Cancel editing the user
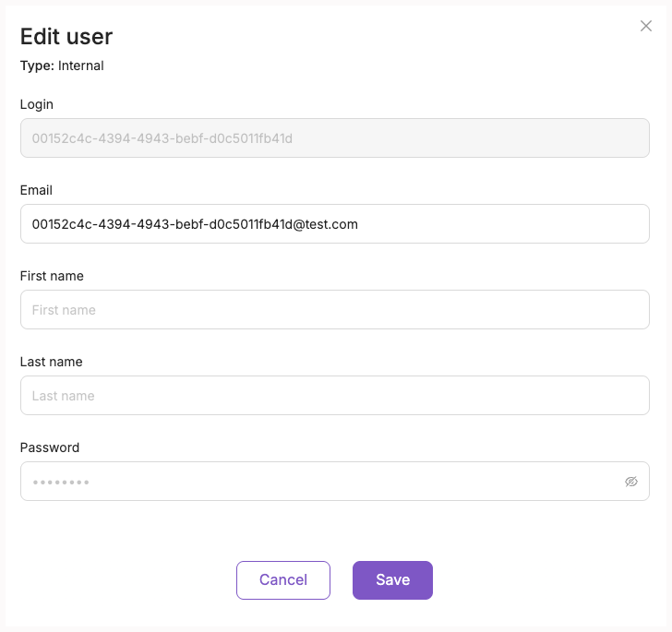The height and width of the screenshot is (632, 672). [283, 579]
